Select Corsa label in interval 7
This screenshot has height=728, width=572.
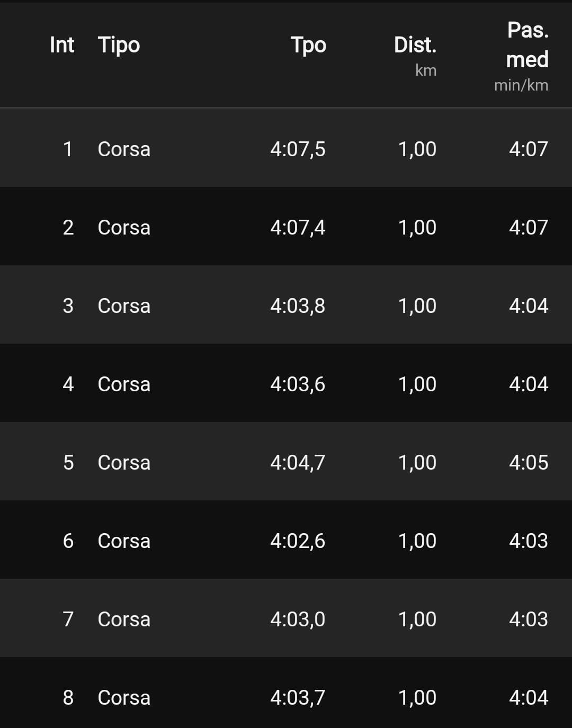[124, 619]
